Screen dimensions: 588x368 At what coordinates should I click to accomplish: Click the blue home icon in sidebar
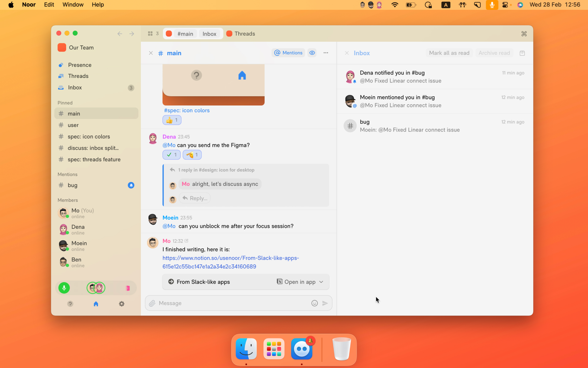(96, 304)
